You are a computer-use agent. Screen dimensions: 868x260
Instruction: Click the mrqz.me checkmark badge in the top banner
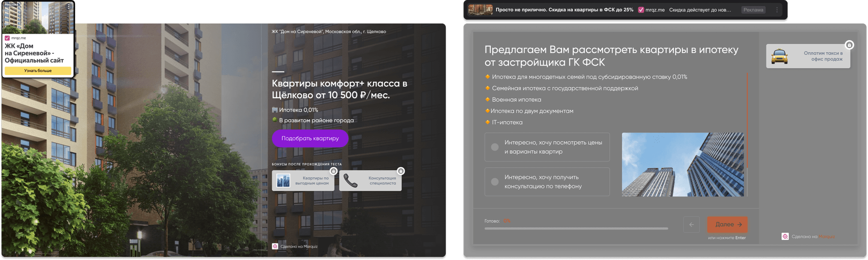[641, 10]
